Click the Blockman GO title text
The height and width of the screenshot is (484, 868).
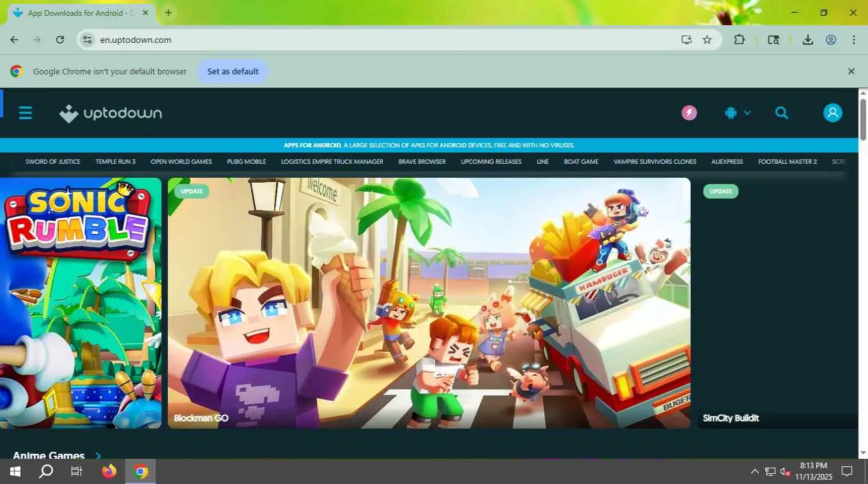pos(201,418)
